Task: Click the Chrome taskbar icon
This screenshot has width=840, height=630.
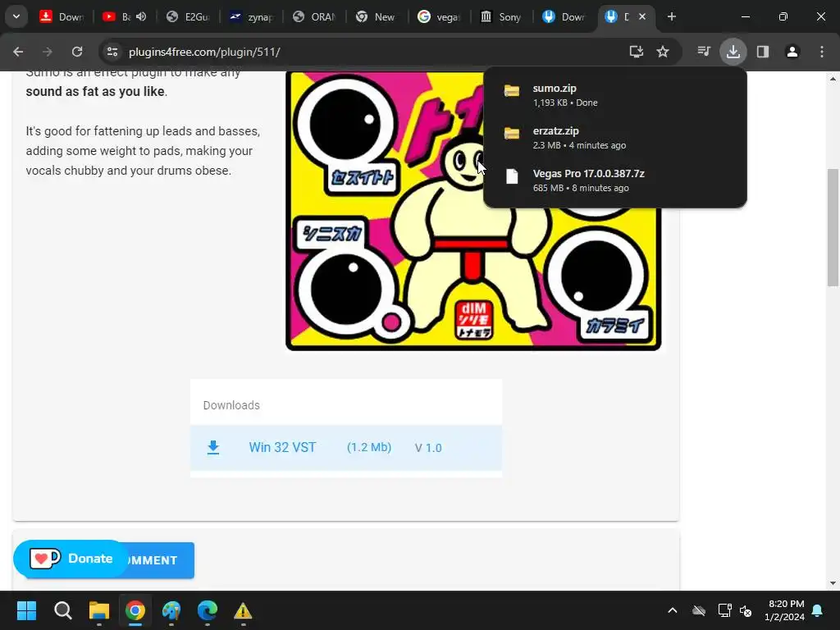Action: coord(135,610)
